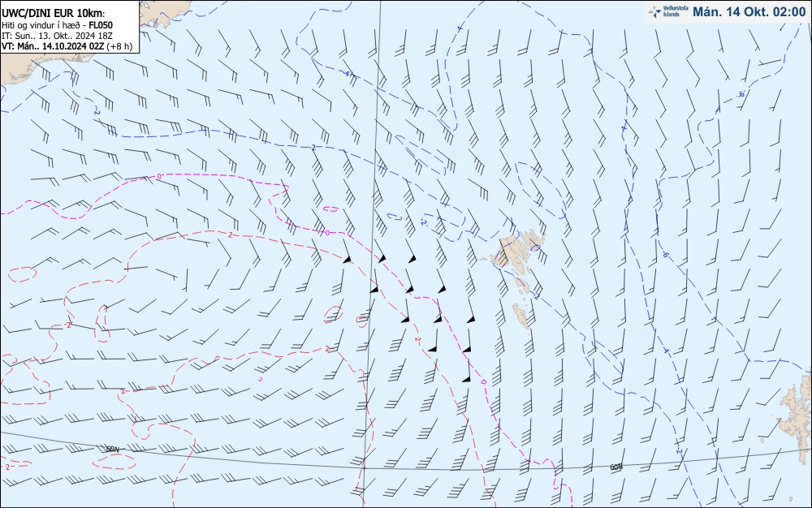Click the Veðurstofa Íslands logo
Viewport: 812px width, 508px height.
pyautogui.click(x=667, y=12)
